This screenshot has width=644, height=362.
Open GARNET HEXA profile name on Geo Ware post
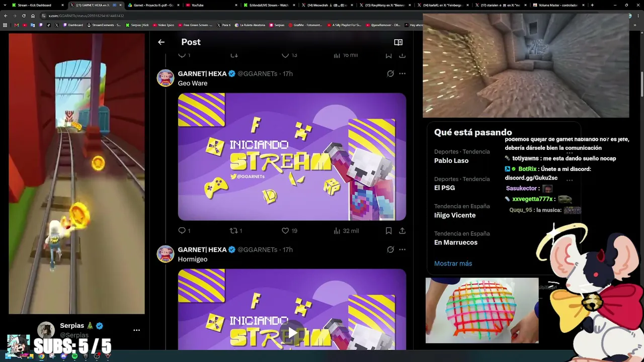(202, 73)
